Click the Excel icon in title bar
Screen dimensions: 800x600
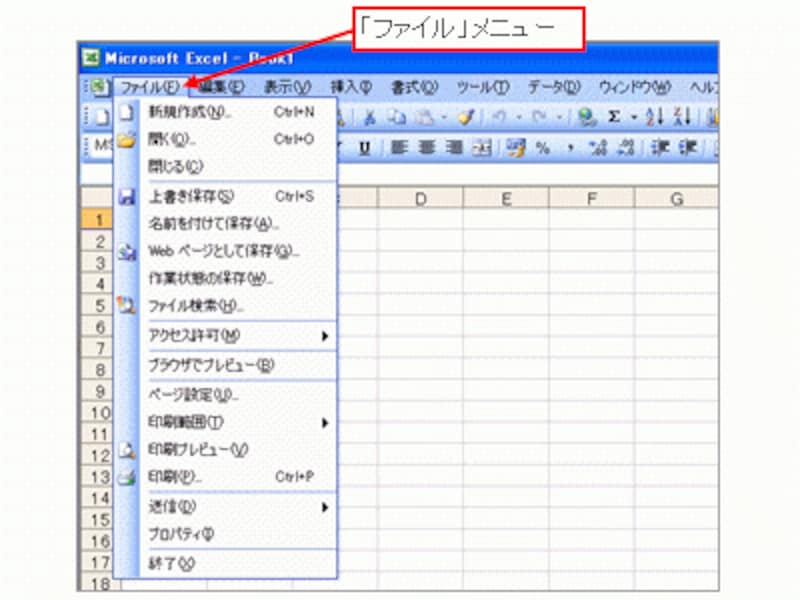coord(91,58)
